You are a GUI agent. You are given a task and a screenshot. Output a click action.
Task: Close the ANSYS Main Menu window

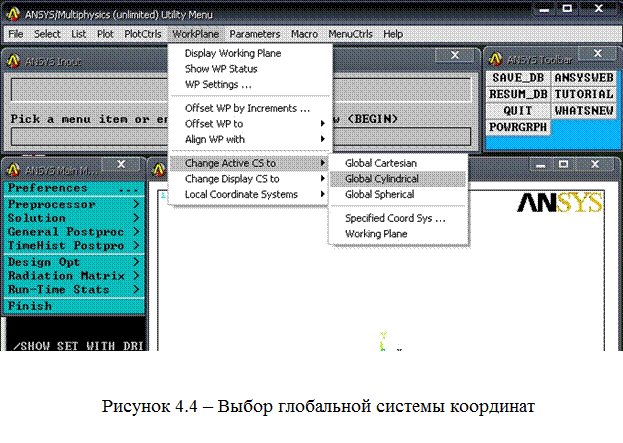(x=121, y=164)
